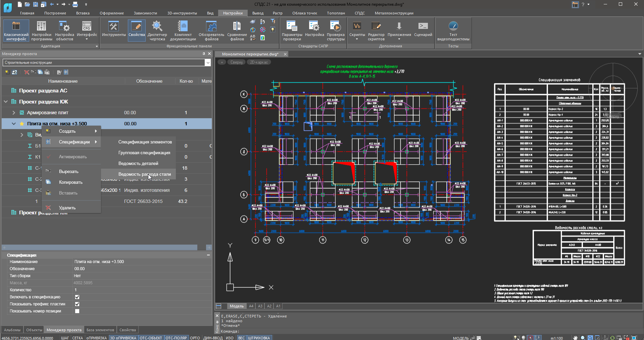Open База элементов bottom tab

(100, 330)
